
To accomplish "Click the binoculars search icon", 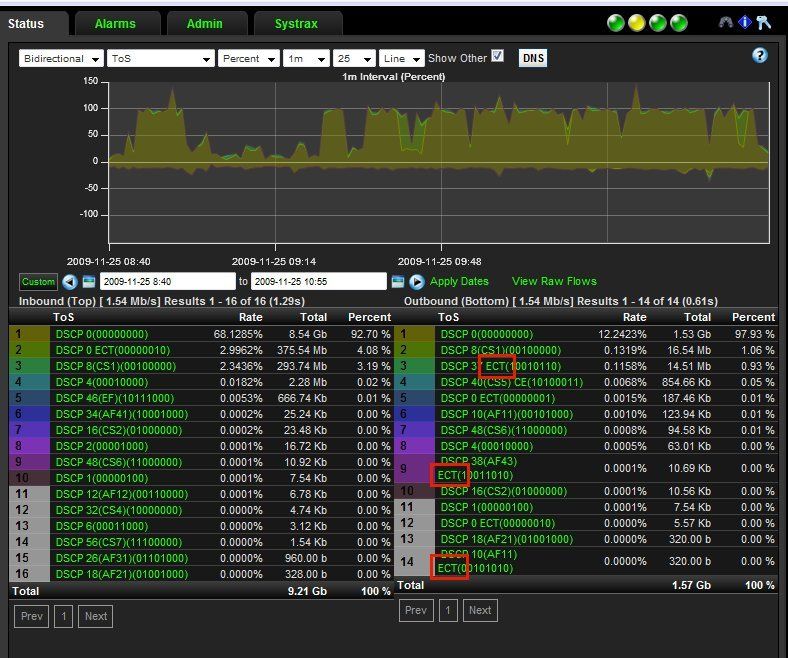I will pyautogui.click(x=725, y=23).
